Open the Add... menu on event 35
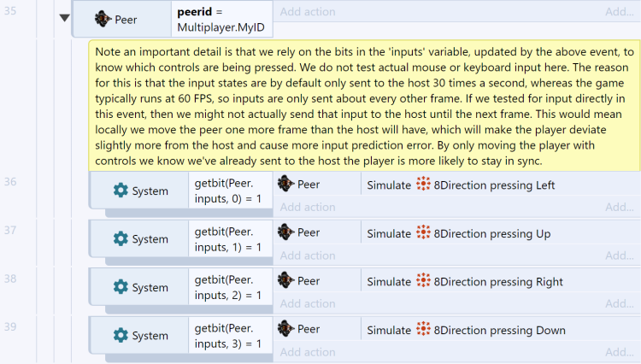 [x=620, y=12]
